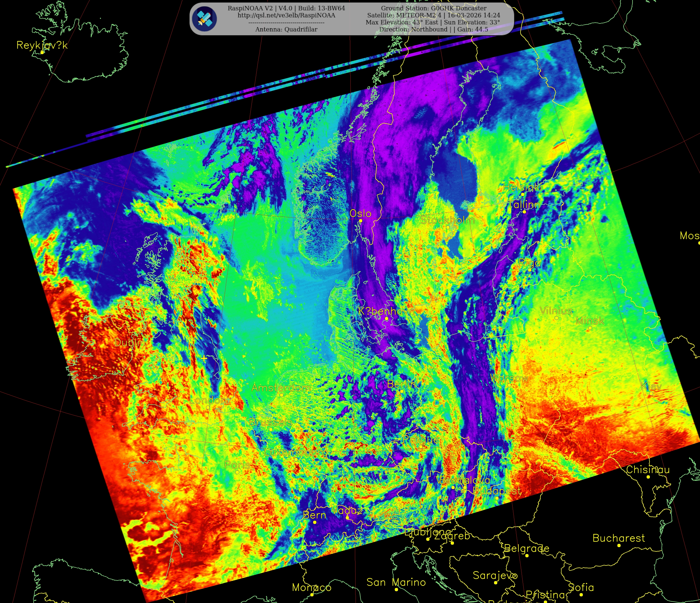
Task: Click the Minsk city marker dot
Action: (x=590, y=328)
